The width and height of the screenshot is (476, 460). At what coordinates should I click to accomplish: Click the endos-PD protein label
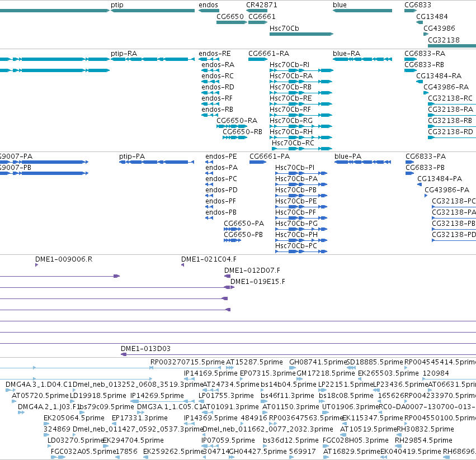221,190
